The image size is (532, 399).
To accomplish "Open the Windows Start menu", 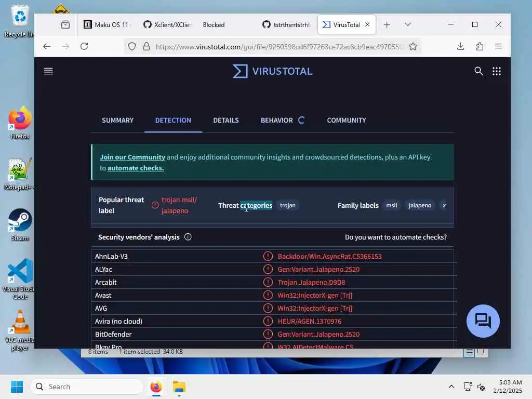I will [17, 387].
